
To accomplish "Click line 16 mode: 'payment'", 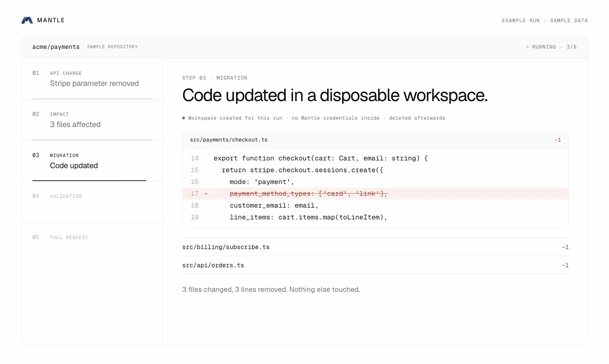I will [x=375, y=182].
